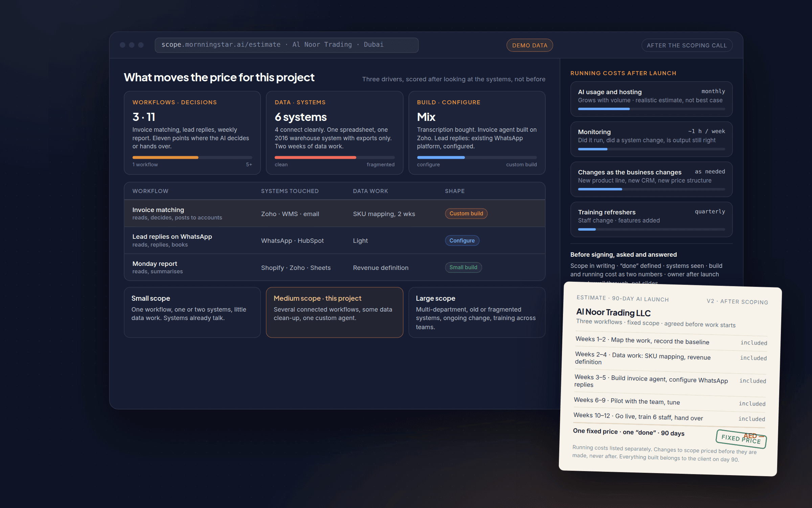
Task: Click the Weeks 1–2 baseline line in estimate
Action: click(x=671, y=341)
